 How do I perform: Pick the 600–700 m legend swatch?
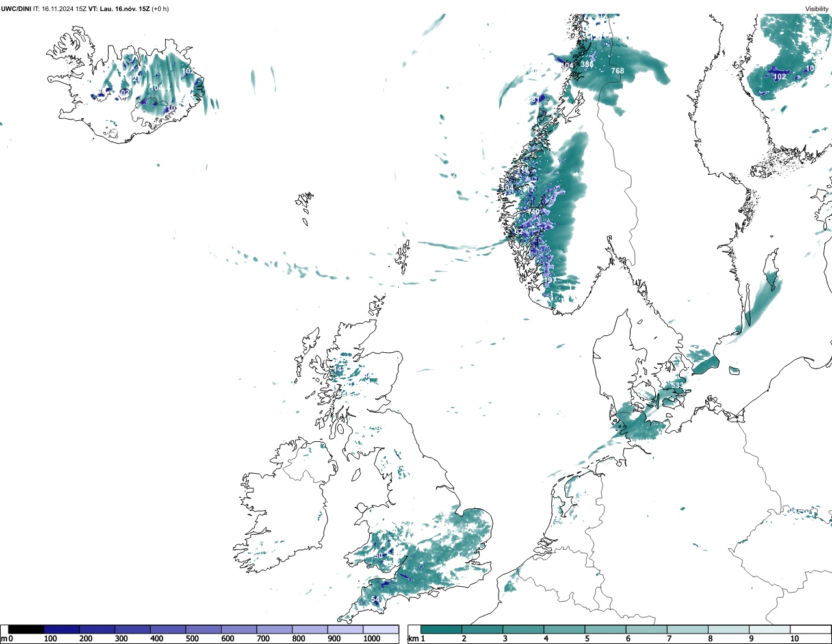[x=239, y=629]
